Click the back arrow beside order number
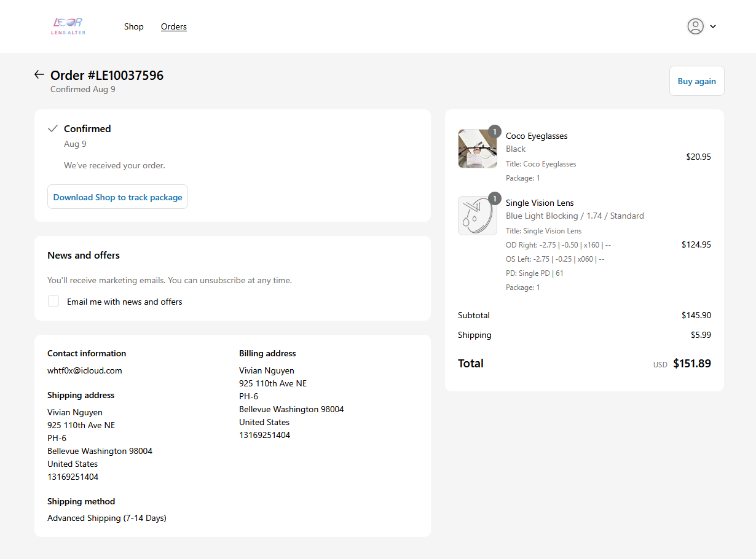Screen dimensions: 756x559 point(39,75)
